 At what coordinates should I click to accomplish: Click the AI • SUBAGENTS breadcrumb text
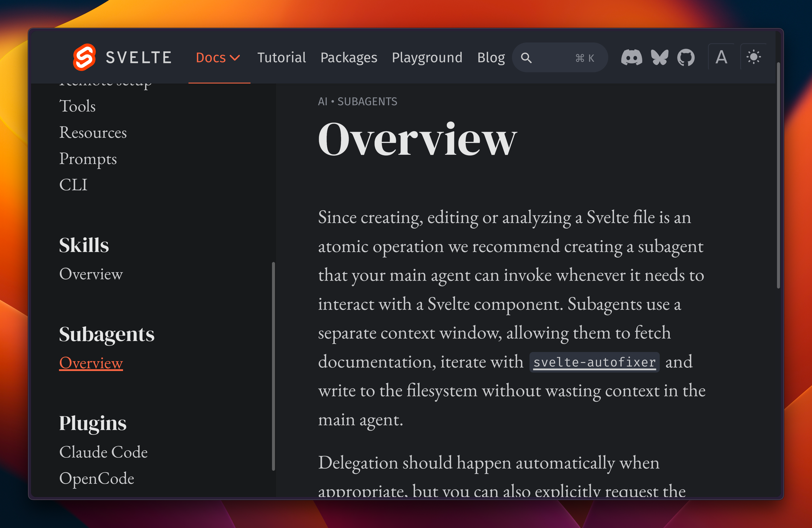click(x=357, y=101)
